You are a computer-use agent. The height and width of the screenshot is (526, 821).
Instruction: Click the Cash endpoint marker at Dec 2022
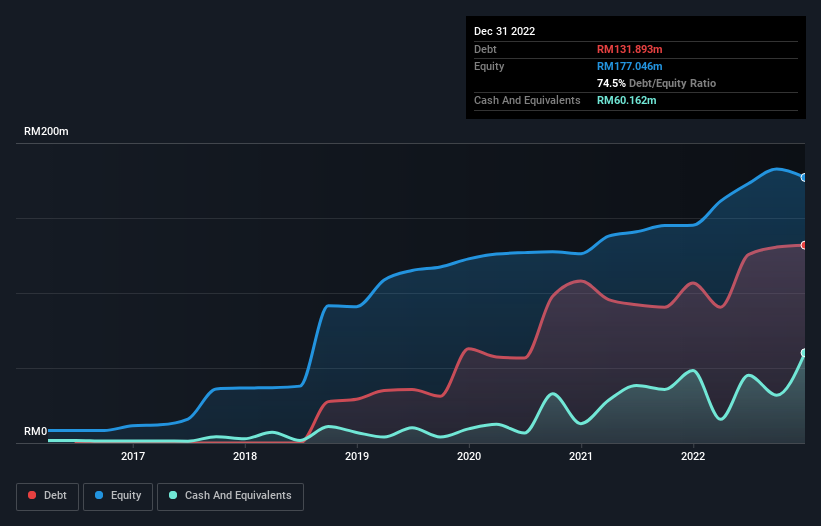804,353
